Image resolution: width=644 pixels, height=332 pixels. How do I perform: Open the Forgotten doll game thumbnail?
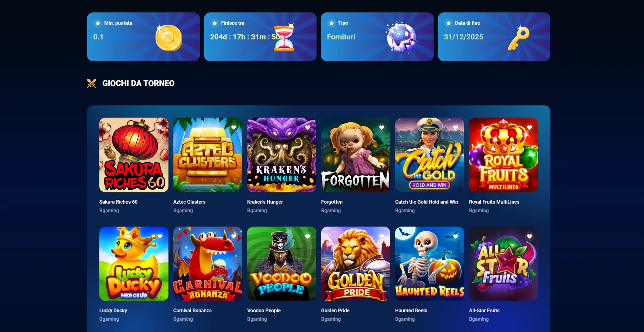click(355, 155)
